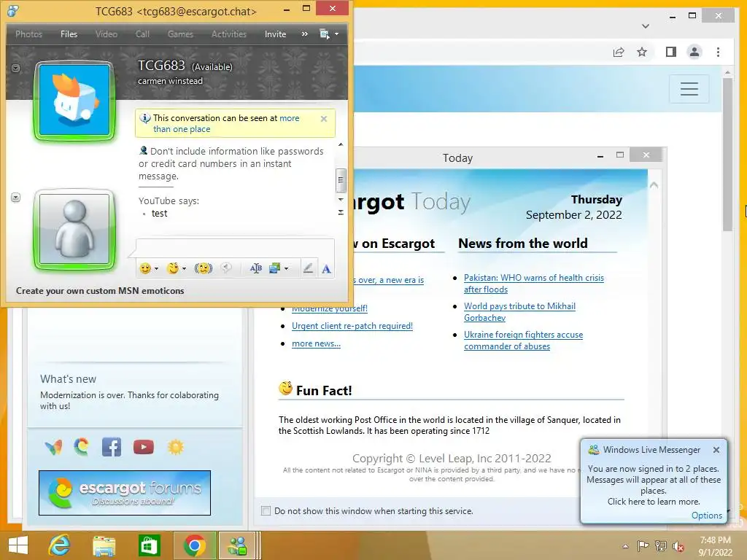Open the hamburger menu on the web page
Image resolution: width=747 pixels, height=560 pixels.
click(689, 89)
